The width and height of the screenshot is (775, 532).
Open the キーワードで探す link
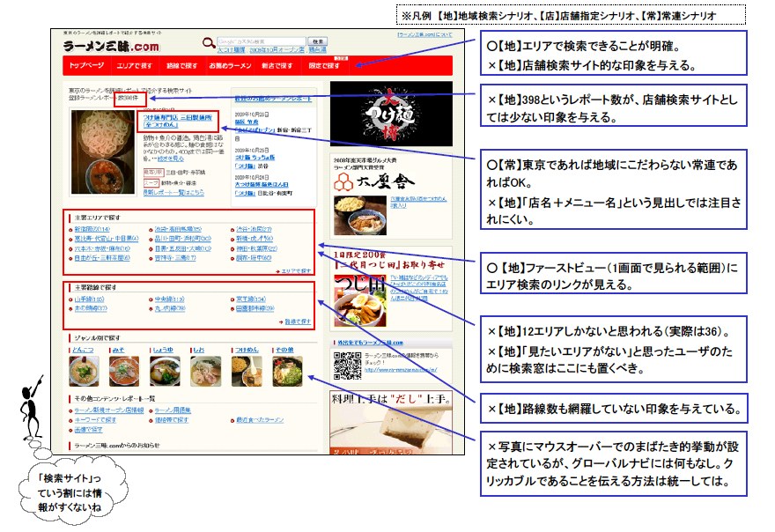(95, 420)
